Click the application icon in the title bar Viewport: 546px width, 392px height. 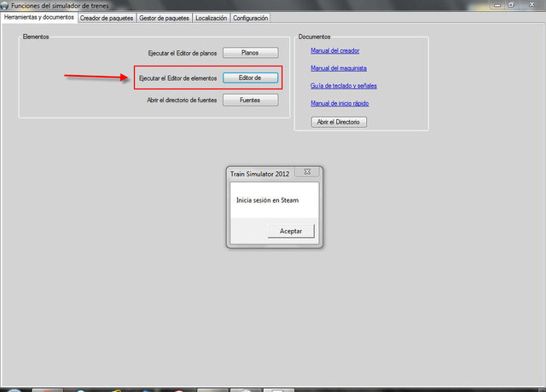click(x=5, y=5)
